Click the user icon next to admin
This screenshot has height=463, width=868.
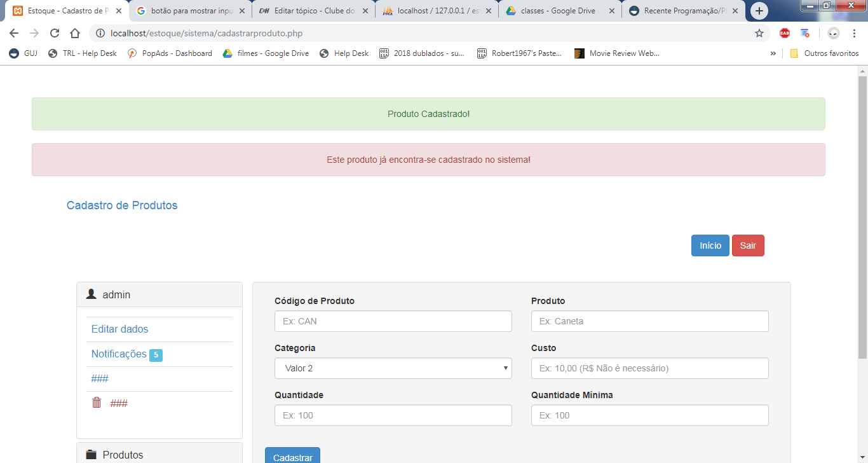coord(92,294)
